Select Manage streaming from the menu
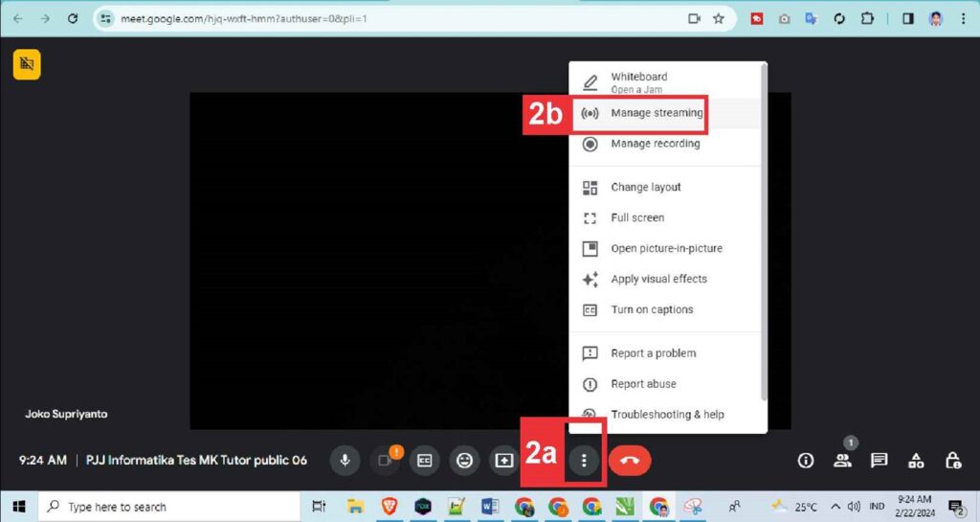The image size is (980, 522). click(x=657, y=113)
